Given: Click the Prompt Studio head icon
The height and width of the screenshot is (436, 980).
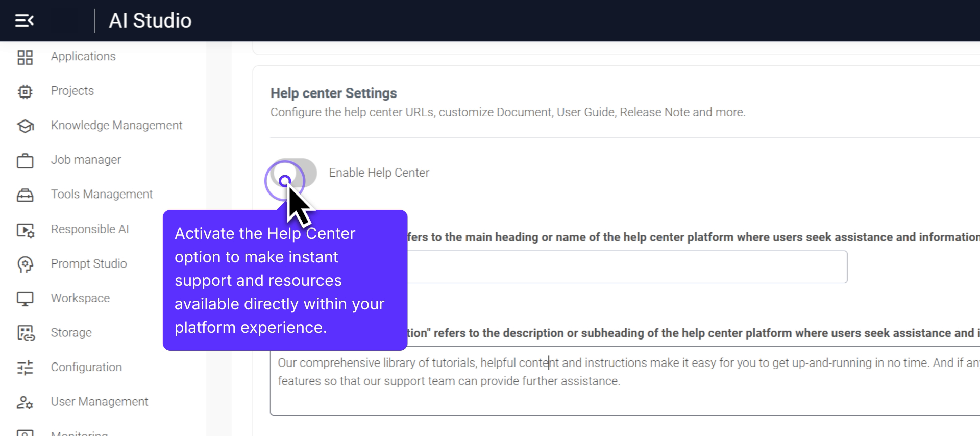Looking at the screenshot, I should [x=25, y=264].
